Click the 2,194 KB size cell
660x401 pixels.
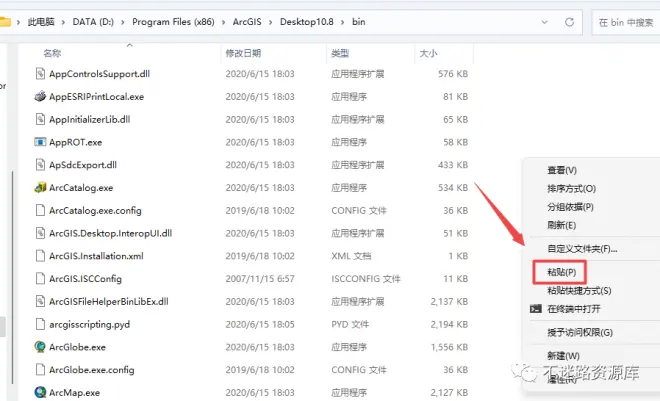click(449, 324)
